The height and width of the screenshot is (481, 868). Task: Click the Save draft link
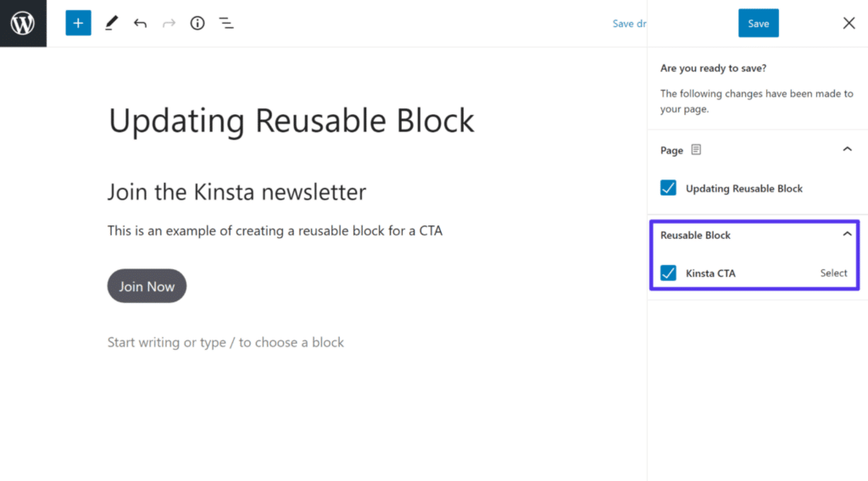click(629, 24)
